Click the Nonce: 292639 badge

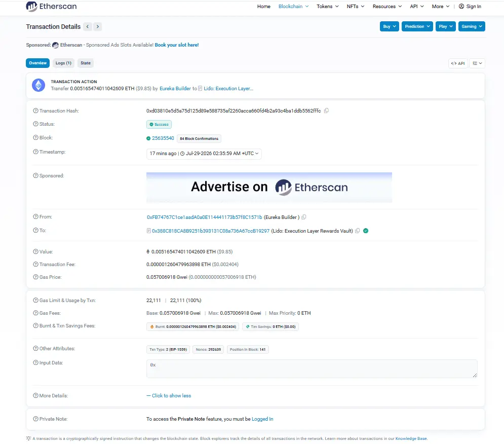[x=208, y=349]
